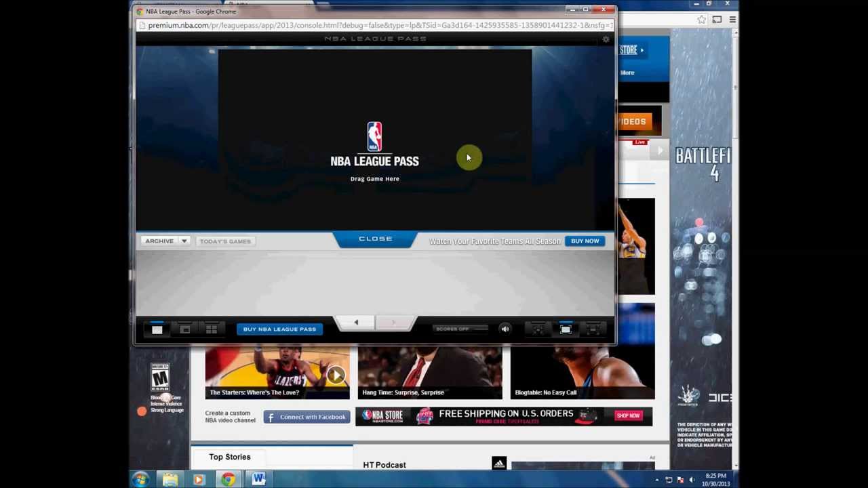
Task: Show hidden tray icons arrow
Action: (656, 480)
